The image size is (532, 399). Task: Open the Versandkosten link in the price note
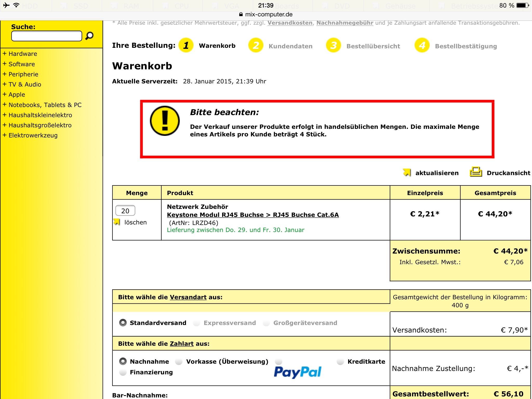[290, 23]
